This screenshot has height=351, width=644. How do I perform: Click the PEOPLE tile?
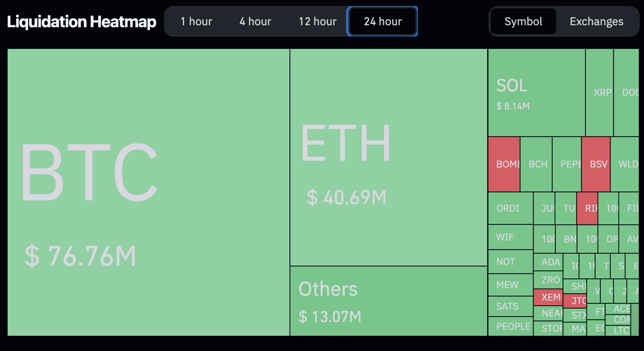(x=510, y=327)
